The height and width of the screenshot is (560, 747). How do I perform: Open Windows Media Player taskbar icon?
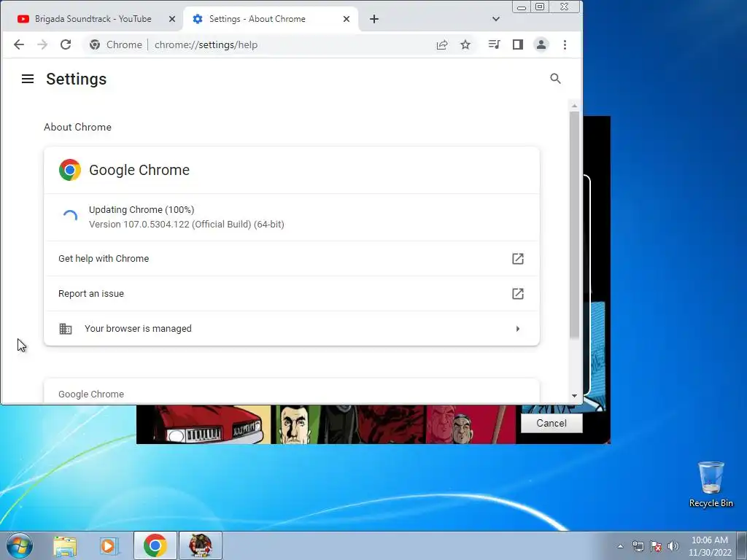[x=109, y=545]
